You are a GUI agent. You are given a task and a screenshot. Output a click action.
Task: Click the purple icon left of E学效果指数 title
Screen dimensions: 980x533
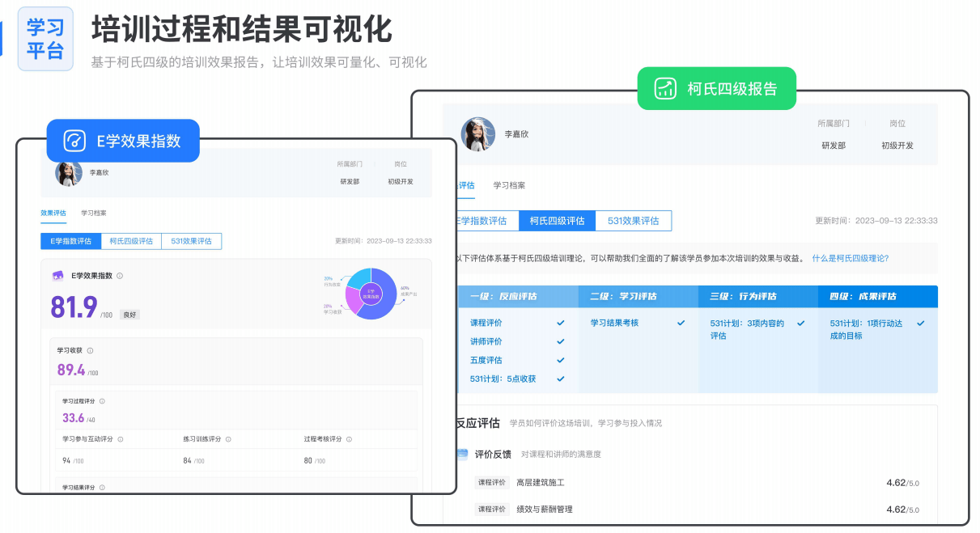coord(58,276)
